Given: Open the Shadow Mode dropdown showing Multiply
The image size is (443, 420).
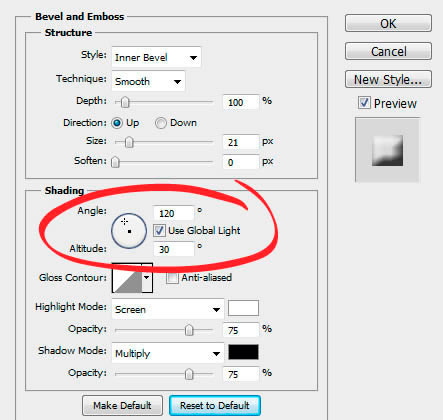Looking at the screenshot, I should click(167, 353).
